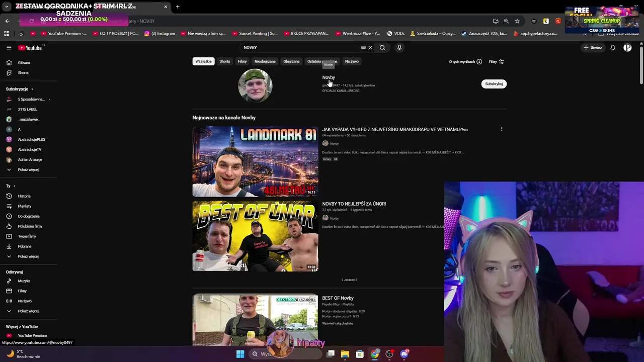Start voice search with the microphone icon
This screenshot has height=362, width=644.
tap(399, 48)
